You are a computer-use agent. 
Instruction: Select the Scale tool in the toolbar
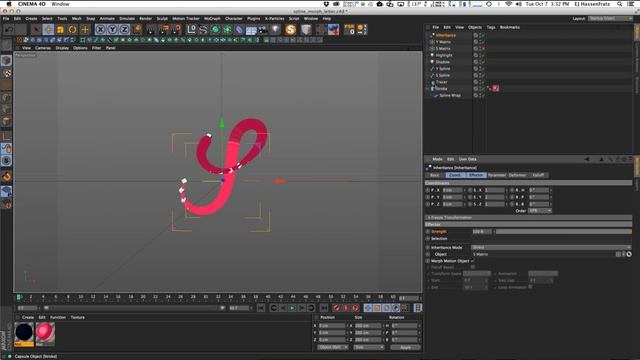tap(60, 29)
